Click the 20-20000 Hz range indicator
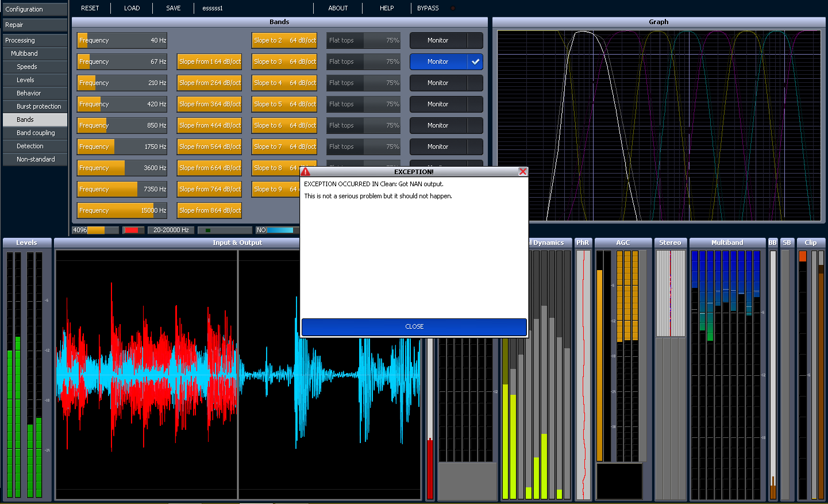Image resolution: width=828 pixels, height=504 pixels. coord(171,230)
